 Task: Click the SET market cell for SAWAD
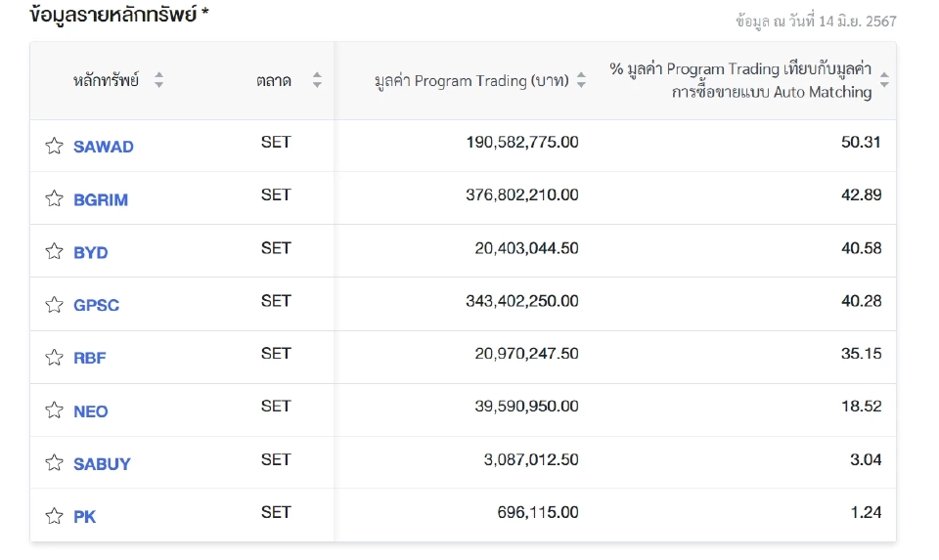(276, 143)
